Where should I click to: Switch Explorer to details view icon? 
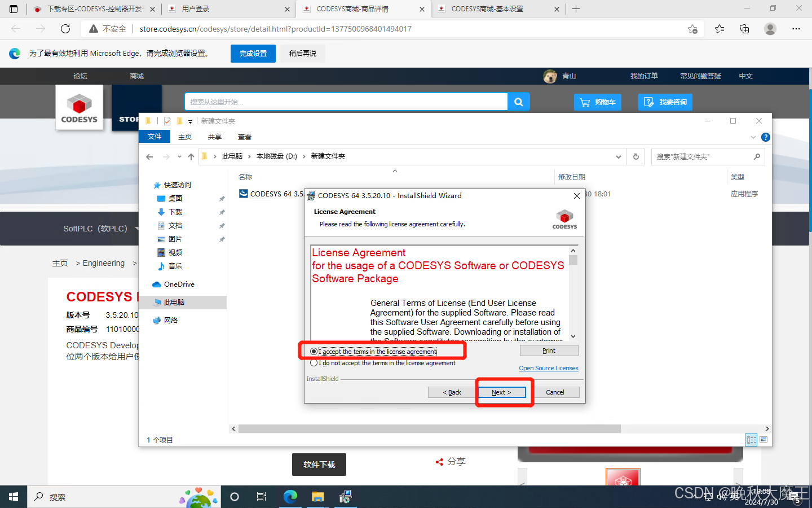[751, 440]
